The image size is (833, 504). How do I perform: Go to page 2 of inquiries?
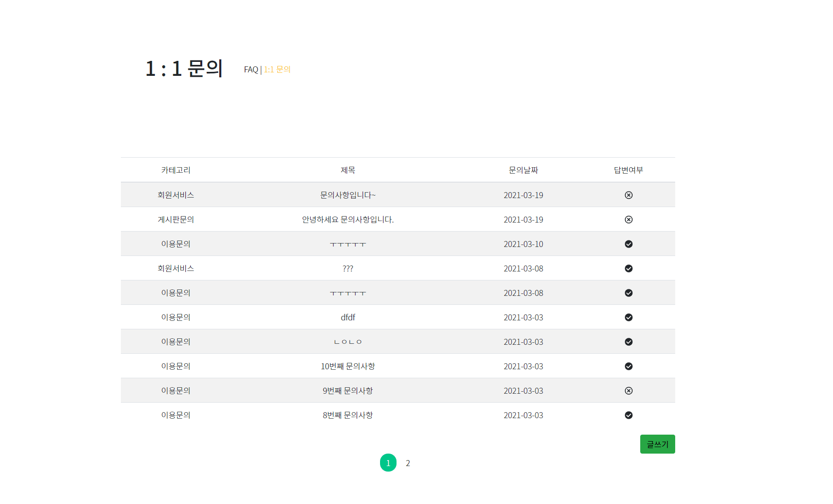point(408,463)
